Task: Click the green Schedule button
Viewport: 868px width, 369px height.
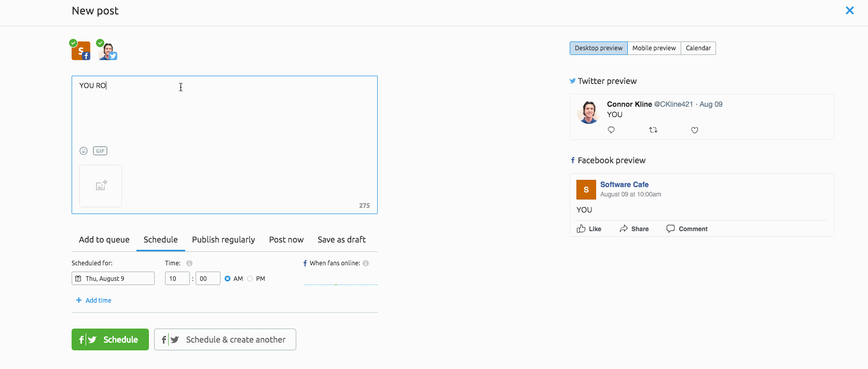Action: click(x=110, y=339)
